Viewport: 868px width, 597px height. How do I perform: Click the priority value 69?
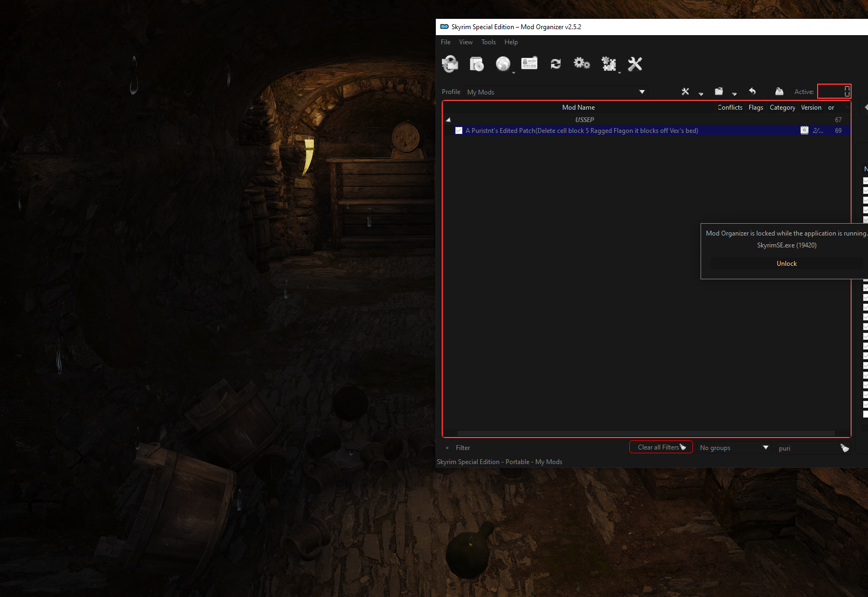point(838,131)
